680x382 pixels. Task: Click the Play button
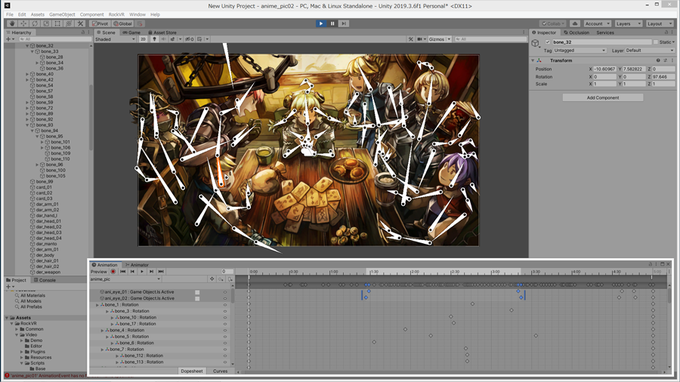(321, 23)
